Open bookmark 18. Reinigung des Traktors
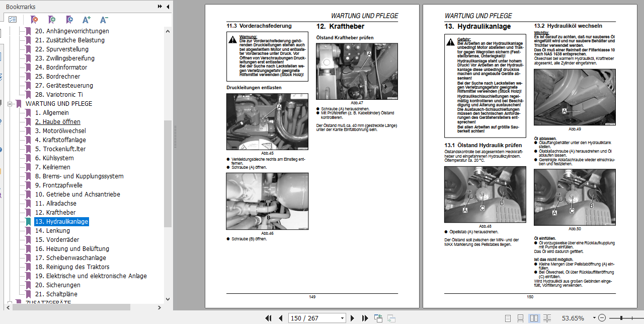644x324 pixels. (x=71, y=267)
